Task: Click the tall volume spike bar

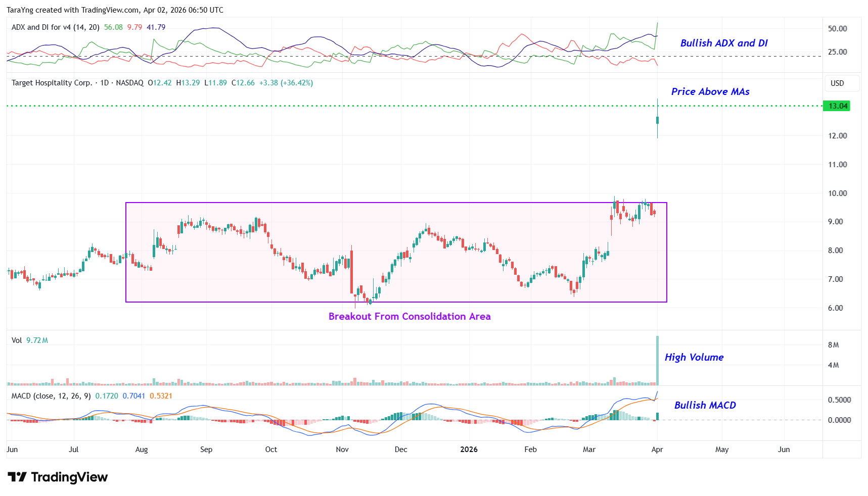Action: pos(657,360)
